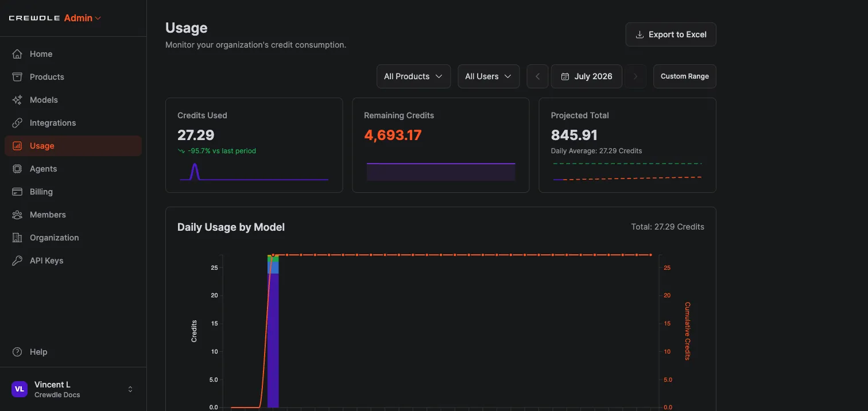
Task: Click the Usage bar chart icon
Action: point(17,146)
